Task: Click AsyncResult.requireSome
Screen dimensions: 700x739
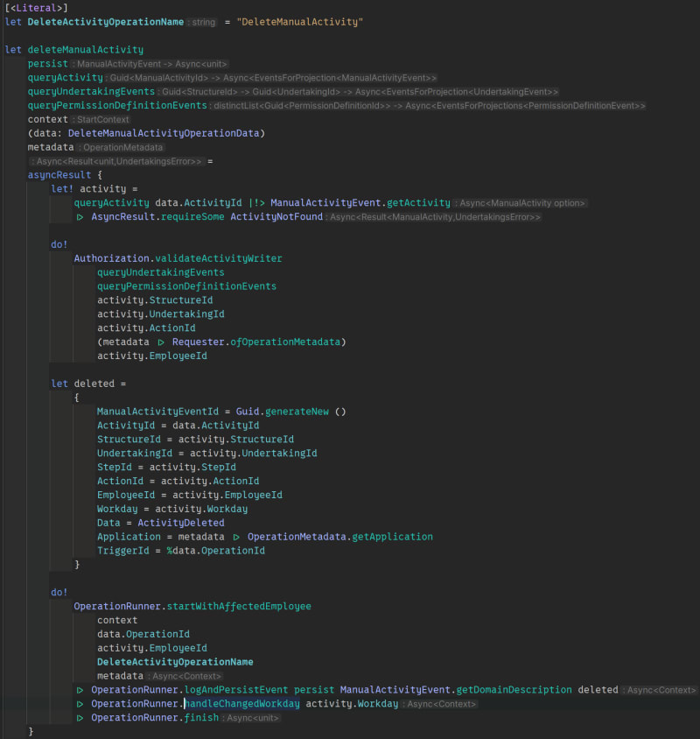Action: point(157,216)
